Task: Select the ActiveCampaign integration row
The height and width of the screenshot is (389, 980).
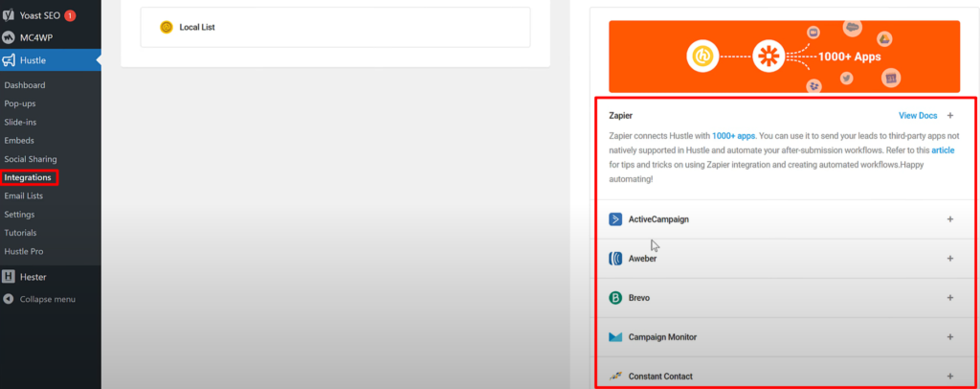Action: coord(785,219)
